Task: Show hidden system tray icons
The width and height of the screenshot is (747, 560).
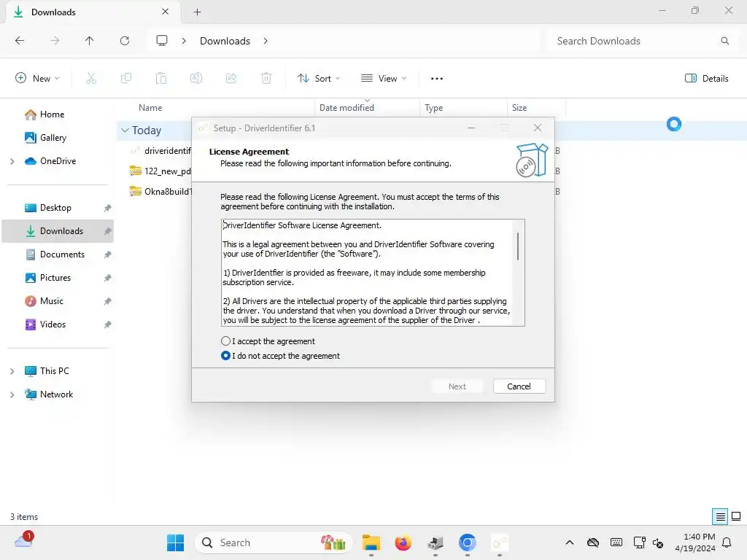Action: click(x=569, y=542)
